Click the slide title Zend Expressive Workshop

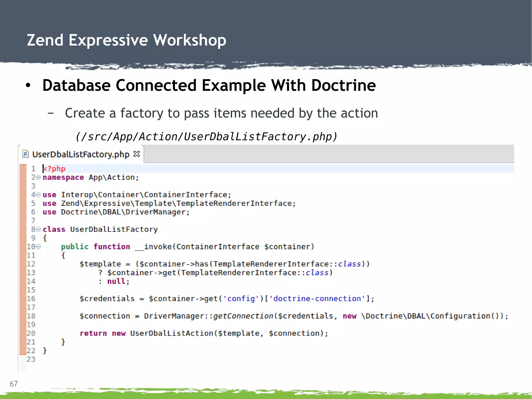click(x=127, y=40)
